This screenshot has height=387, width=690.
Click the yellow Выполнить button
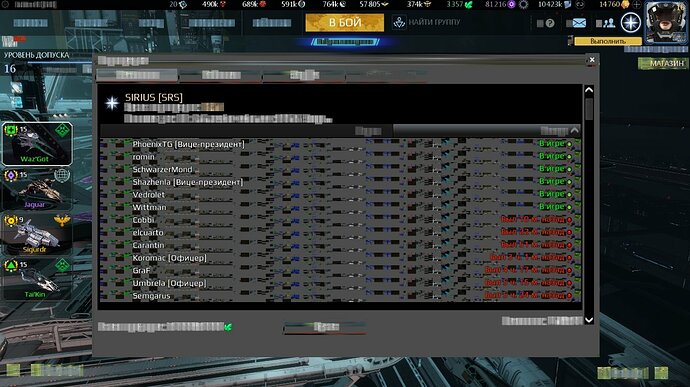pyautogui.click(x=608, y=41)
